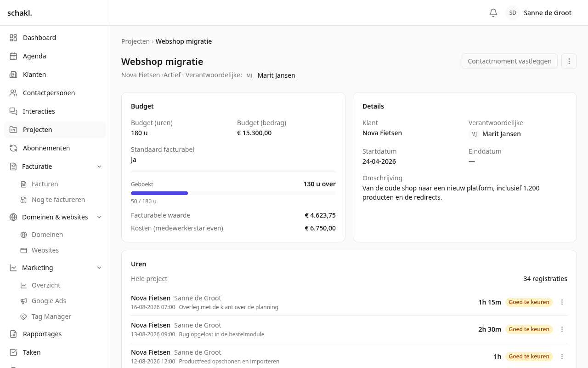Click the Geboekt hours progress bar

tap(233, 193)
